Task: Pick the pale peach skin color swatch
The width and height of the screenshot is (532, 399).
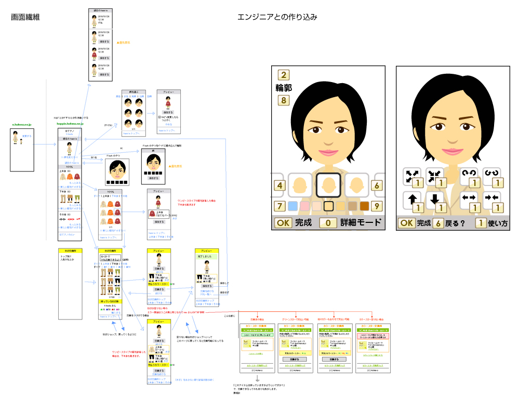Action: point(316,206)
